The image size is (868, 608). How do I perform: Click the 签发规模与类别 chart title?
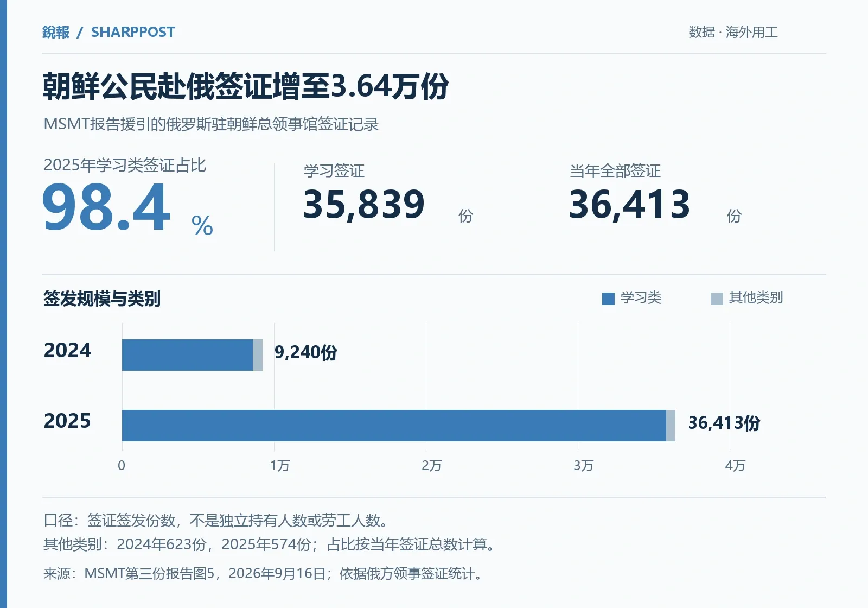pyautogui.click(x=102, y=299)
